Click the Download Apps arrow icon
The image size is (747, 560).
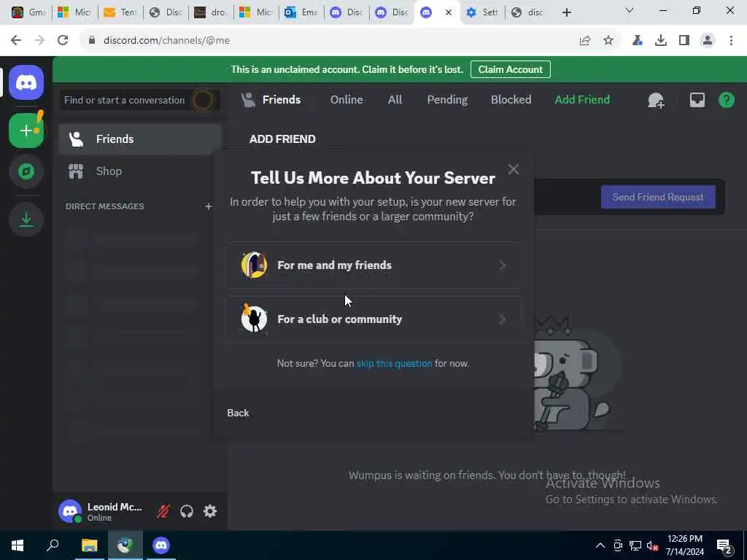click(x=26, y=219)
